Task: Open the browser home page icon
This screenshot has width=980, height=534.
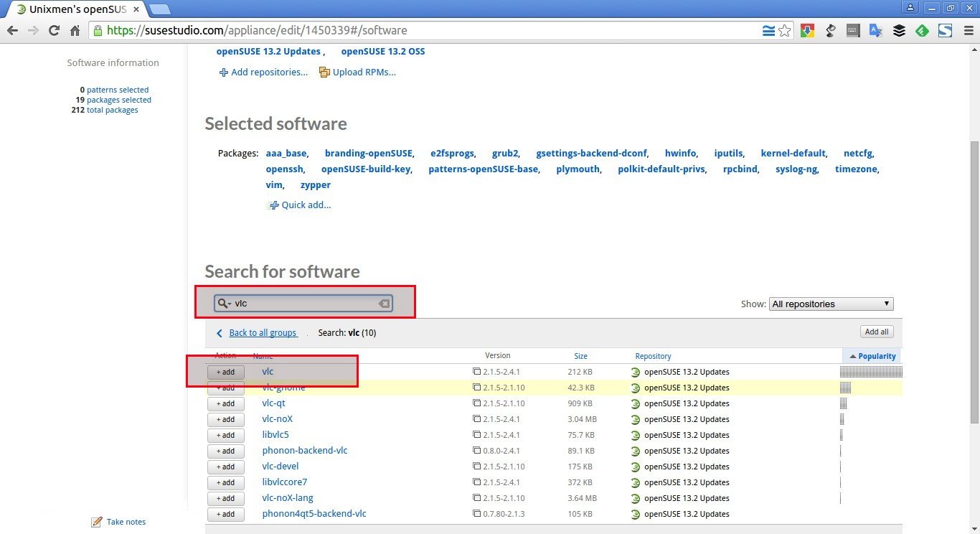Action: tap(75, 31)
